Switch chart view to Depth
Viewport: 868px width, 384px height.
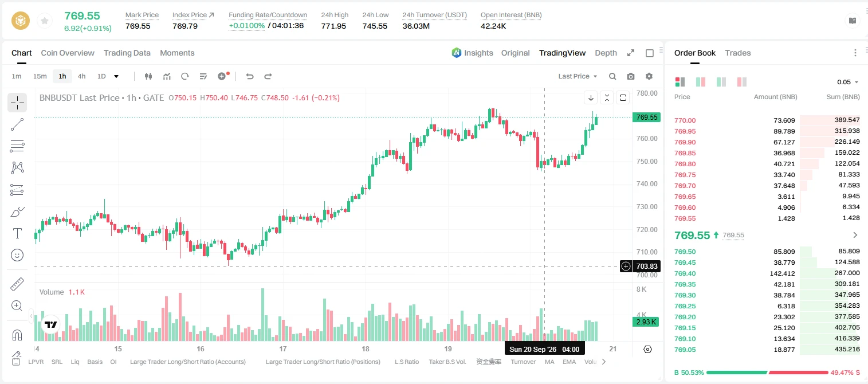pos(606,53)
